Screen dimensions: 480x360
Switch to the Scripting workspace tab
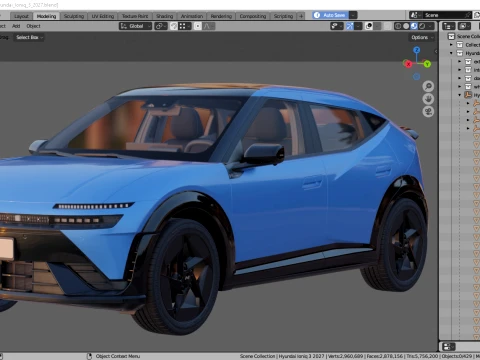pos(283,16)
